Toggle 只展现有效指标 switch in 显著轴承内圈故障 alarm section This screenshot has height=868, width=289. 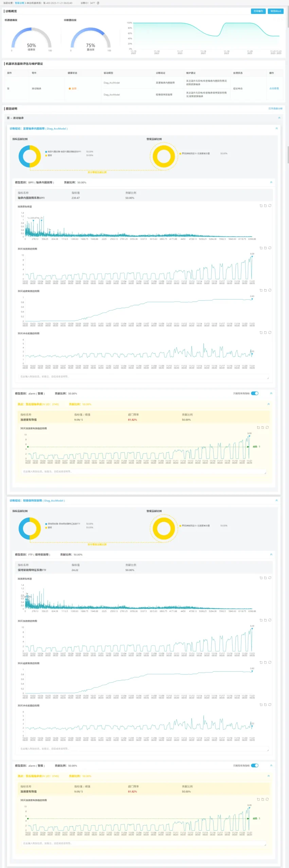click(x=255, y=393)
